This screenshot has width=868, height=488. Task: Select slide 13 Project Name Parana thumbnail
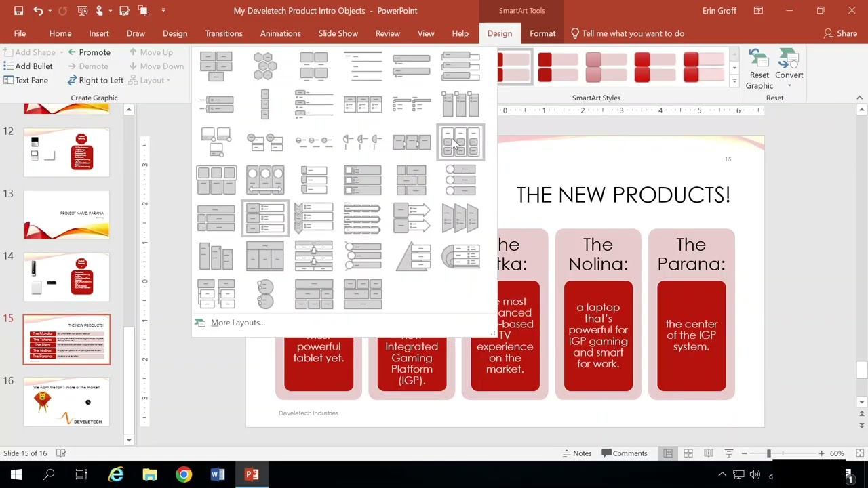pyautogui.click(x=66, y=215)
